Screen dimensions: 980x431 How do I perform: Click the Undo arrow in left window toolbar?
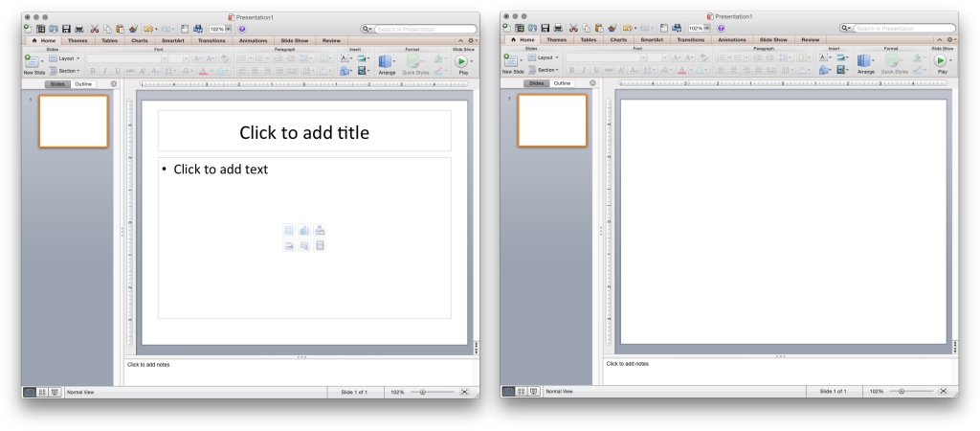pos(148,29)
